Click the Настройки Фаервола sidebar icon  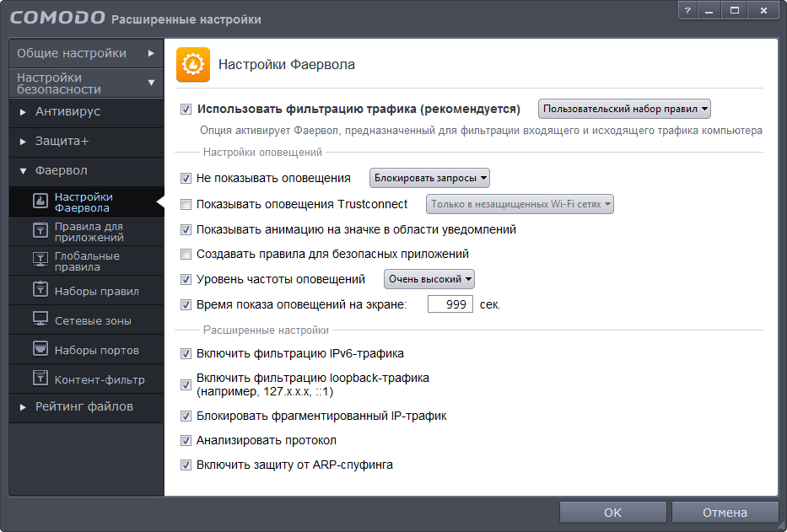point(40,201)
